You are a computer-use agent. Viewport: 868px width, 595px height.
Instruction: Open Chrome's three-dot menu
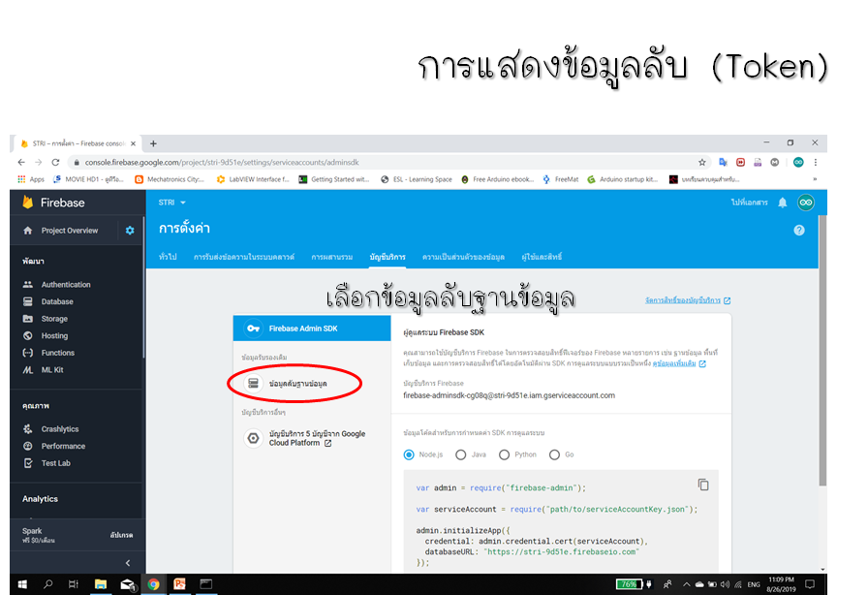[x=816, y=163]
